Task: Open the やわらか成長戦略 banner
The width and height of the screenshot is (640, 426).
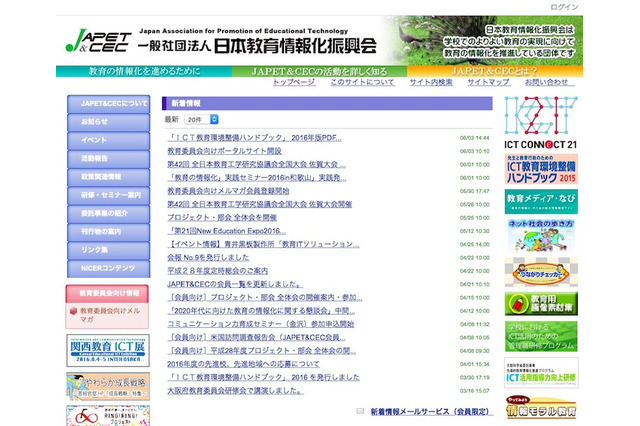Action: click(x=108, y=386)
